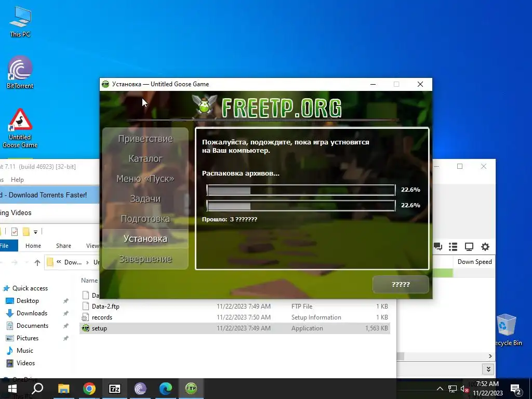The width and height of the screenshot is (532, 399).
Task: Open Google Chrome from taskbar
Action: click(x=89, y=389)
